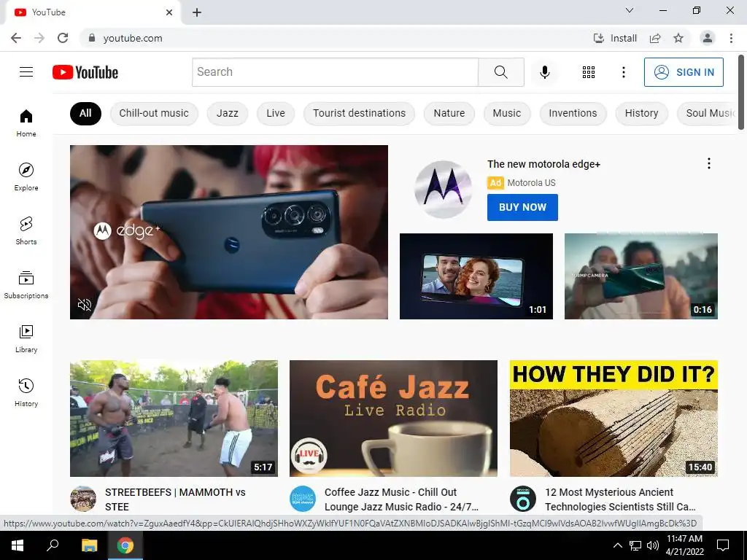This screenshot has height=560, width=747.
Task: Open Explore in the sidebar
Action: (26, 176)
